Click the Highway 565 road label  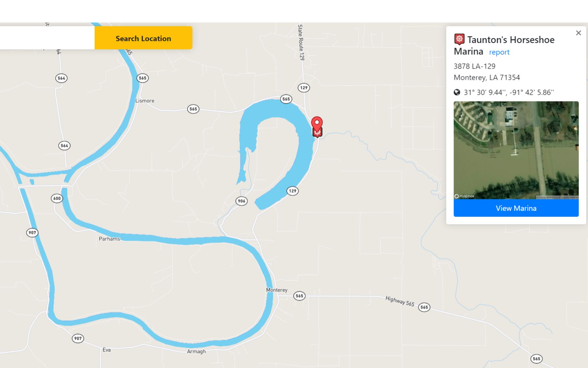(x=400, y=301)
